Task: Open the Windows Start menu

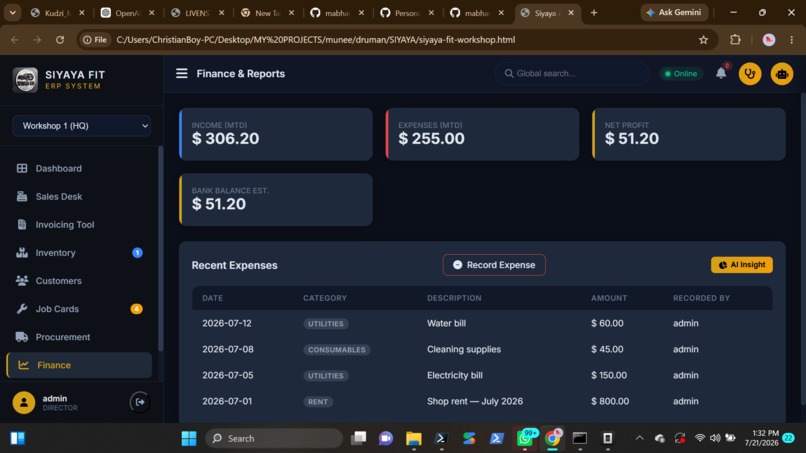Action: coord(189,438)
